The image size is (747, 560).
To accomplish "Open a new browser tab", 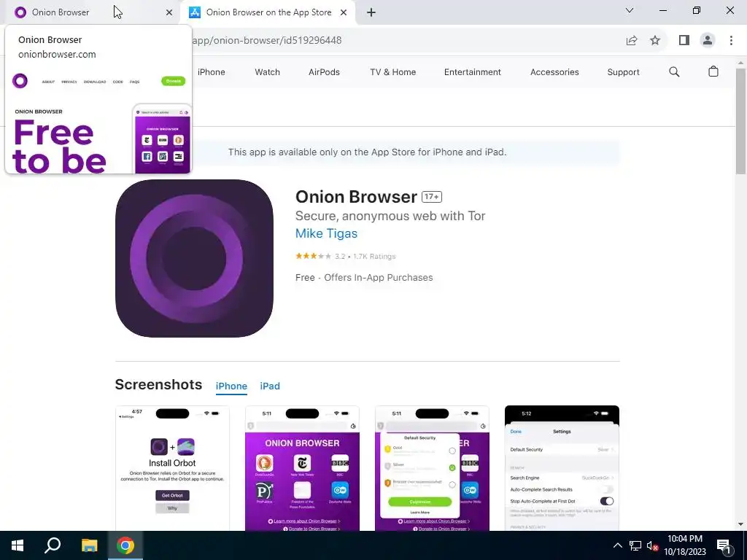I will pyautogui.click(x=371, y=13).
